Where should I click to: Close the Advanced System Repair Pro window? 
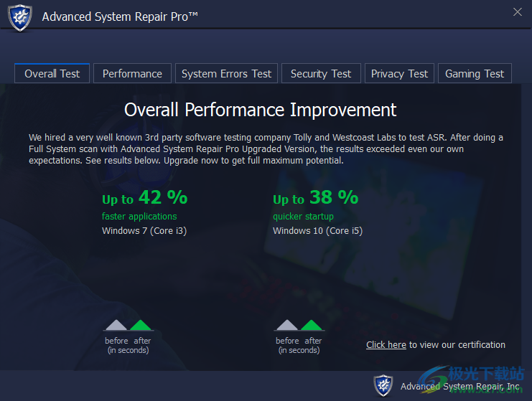[x=518, y=12]
